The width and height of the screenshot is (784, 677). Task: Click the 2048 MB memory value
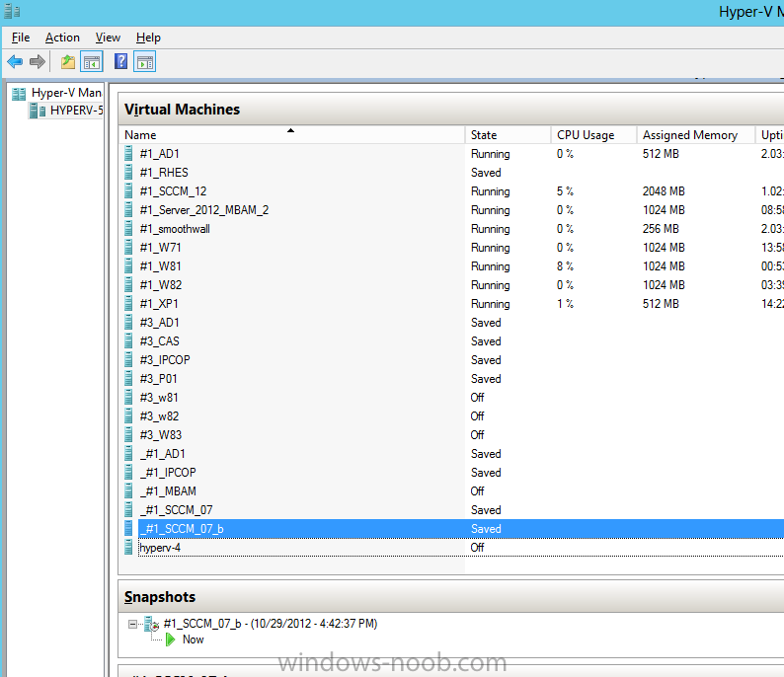click(x=664, y=190)
